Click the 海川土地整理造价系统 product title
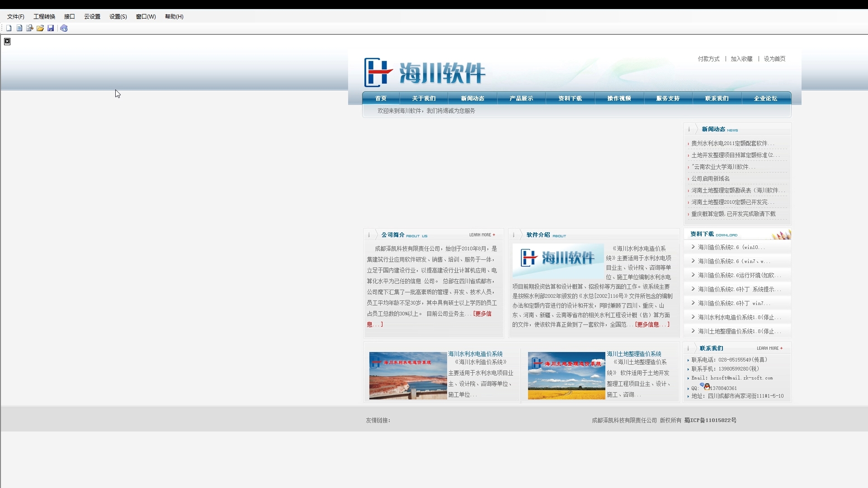Screen dimensions: 868x488 [x=634, y=354]
